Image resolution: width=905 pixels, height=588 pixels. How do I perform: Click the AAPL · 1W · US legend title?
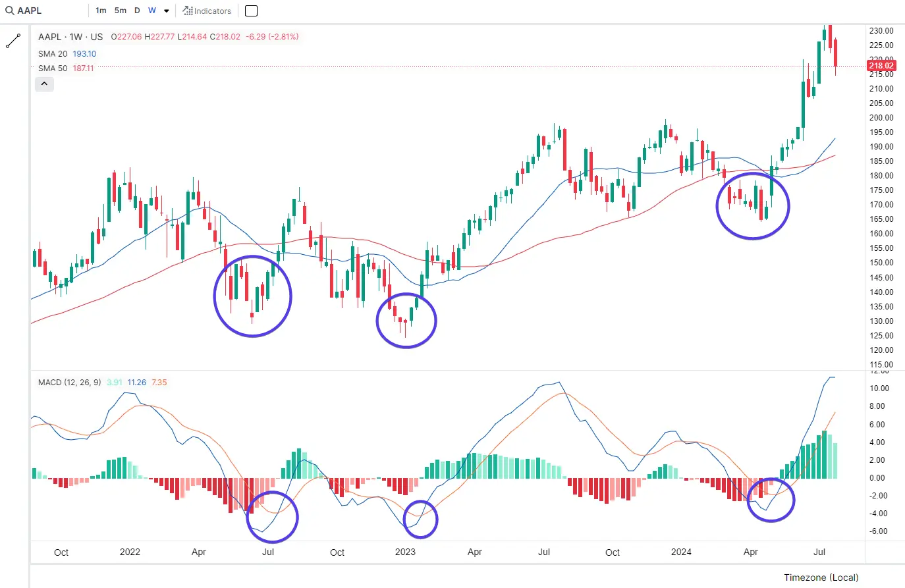click(70, 37)
